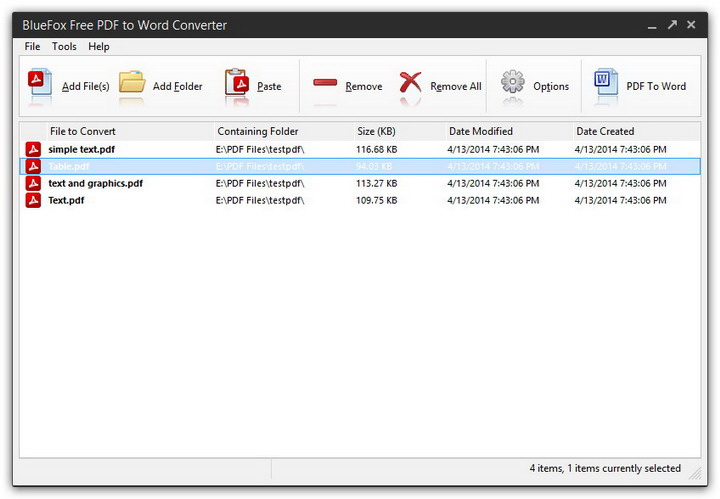This screenshot has height=499, width=720.
Task: Click the PDF To Word label
Action: click(656, 86)
